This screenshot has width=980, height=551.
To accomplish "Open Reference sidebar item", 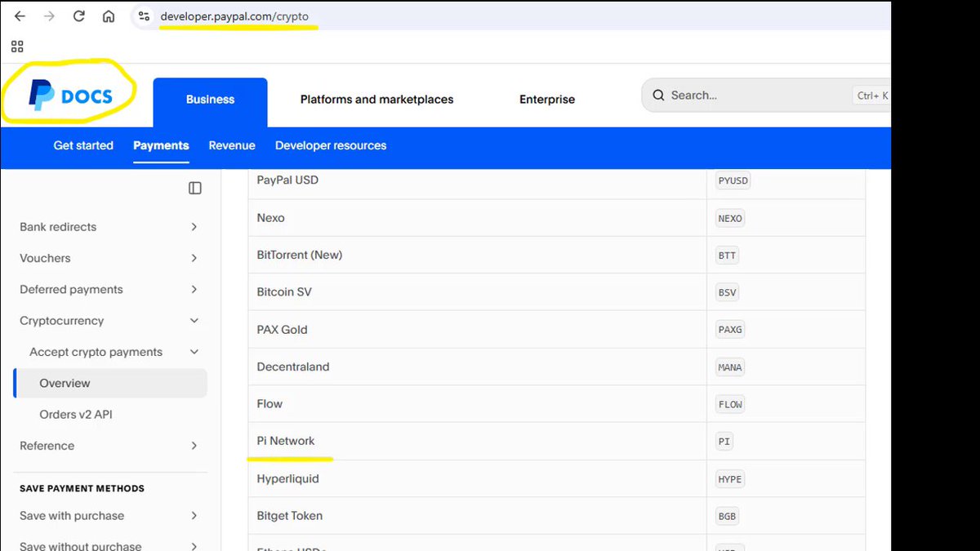I will [x=47, y=446].
